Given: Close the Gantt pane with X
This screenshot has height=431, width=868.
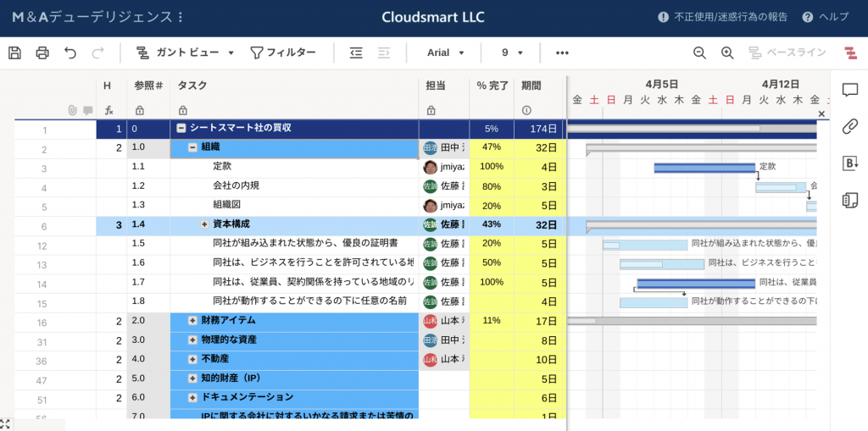Looking at the screenshot, I should point(821,113).
